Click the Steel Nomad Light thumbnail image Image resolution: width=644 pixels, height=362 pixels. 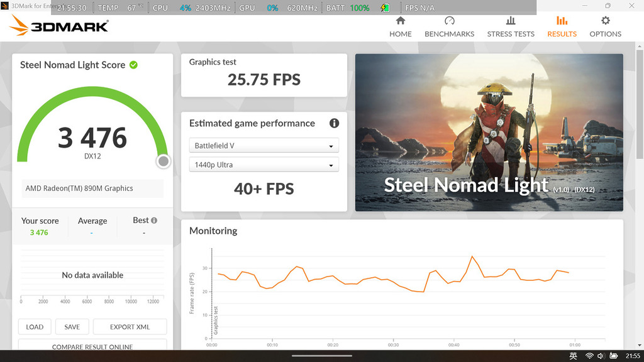tap(489, 132)
